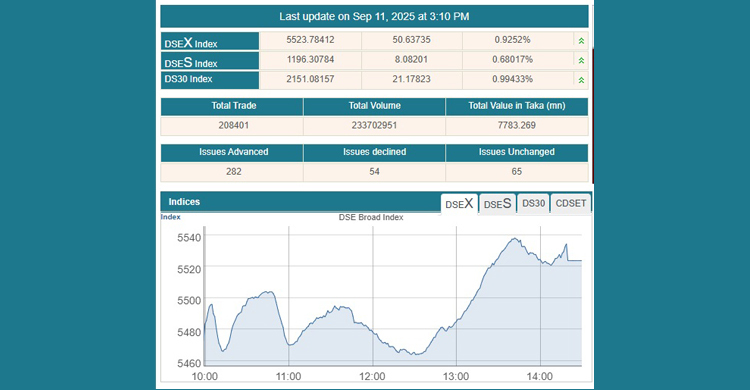Click the 11:00 time axis label

pyautogui.click(x=288, y=377)
